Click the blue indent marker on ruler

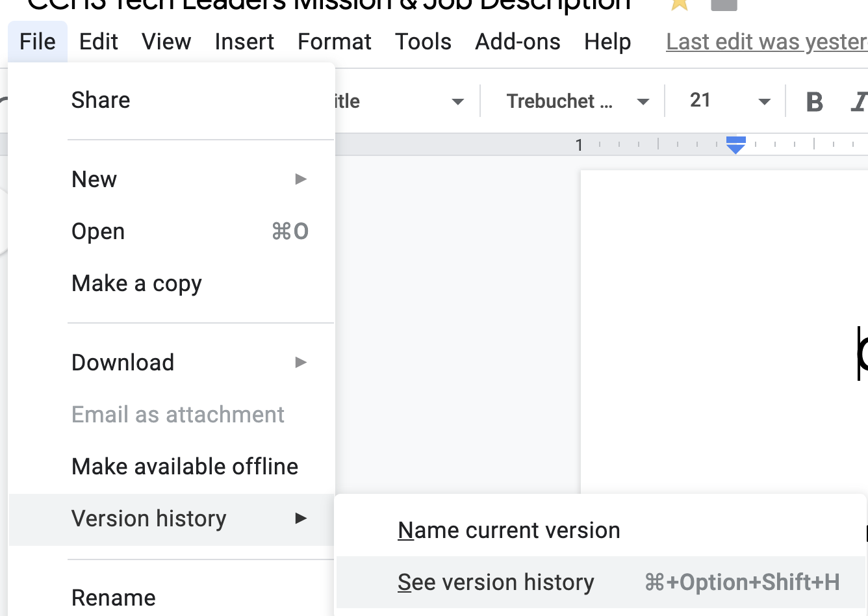735,145
